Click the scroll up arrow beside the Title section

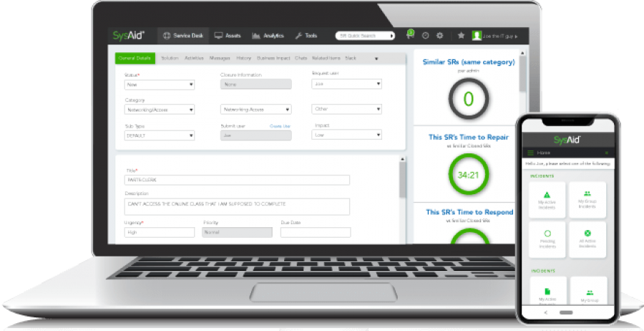coord(402,159)
